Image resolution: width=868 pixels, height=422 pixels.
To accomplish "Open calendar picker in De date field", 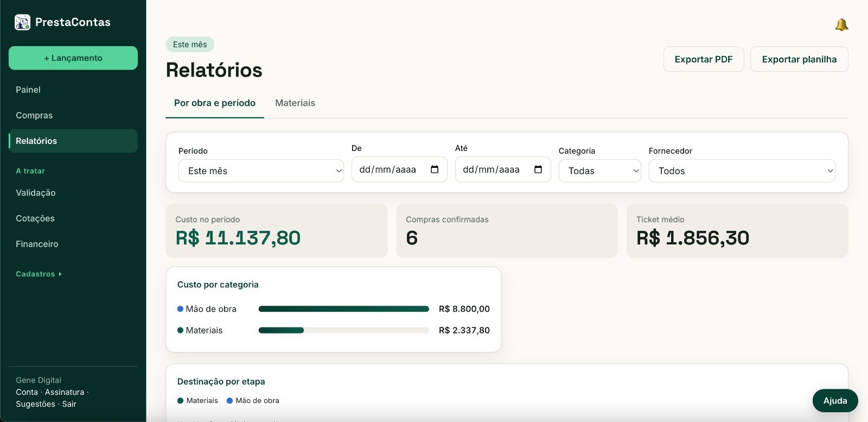I will (435, 169).
